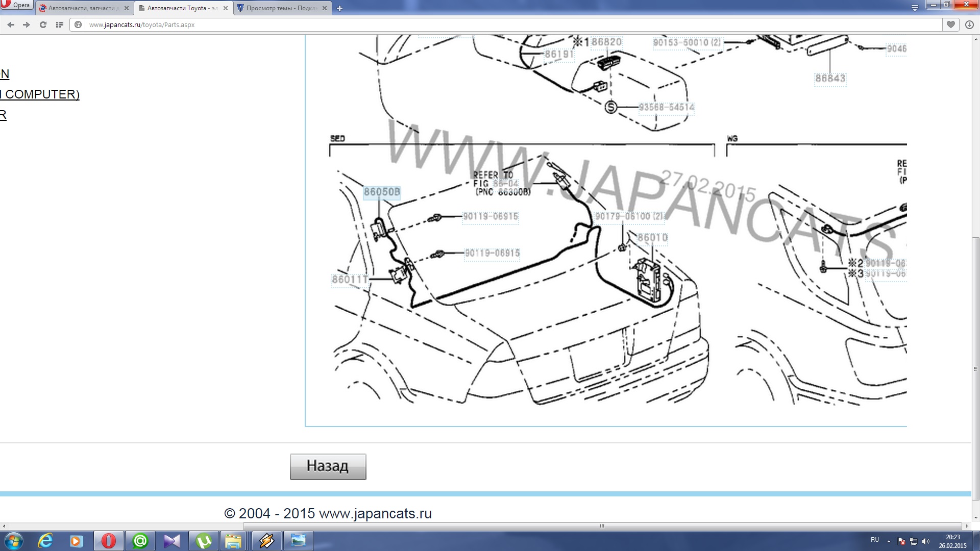Click the horizontal scrollbar thumb

602,526
